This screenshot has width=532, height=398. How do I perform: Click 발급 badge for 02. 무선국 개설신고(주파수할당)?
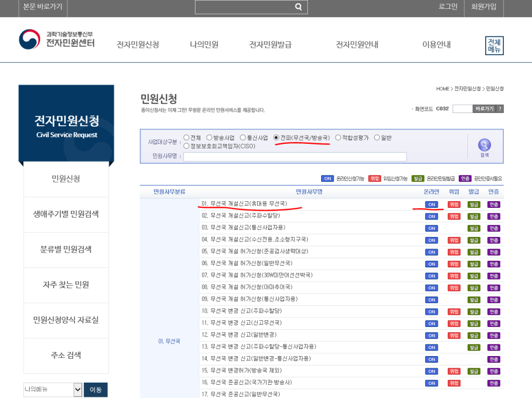click(474, 216)
